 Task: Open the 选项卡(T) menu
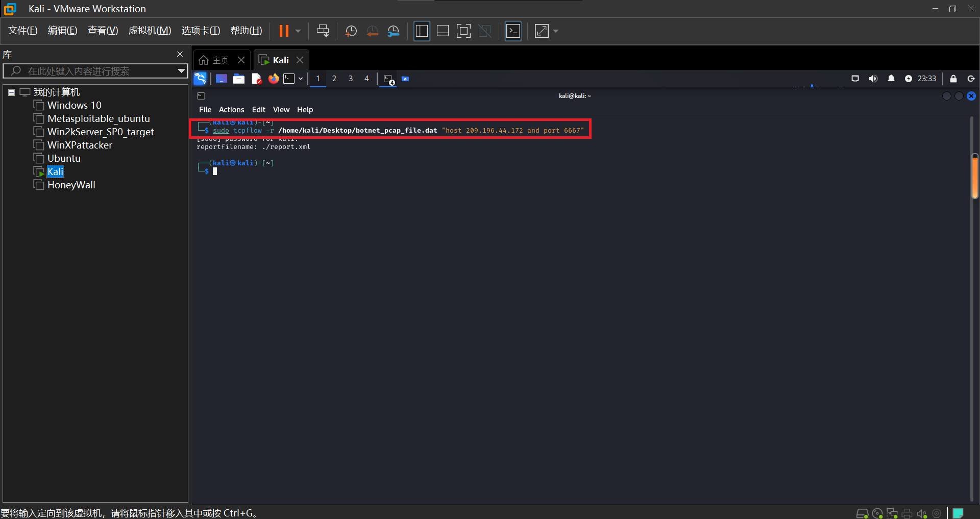[201, 31]
